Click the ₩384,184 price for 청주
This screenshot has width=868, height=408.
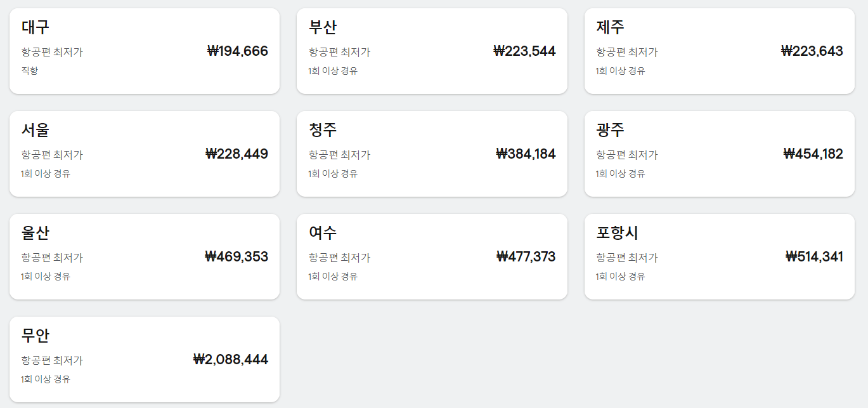(526, 154)
